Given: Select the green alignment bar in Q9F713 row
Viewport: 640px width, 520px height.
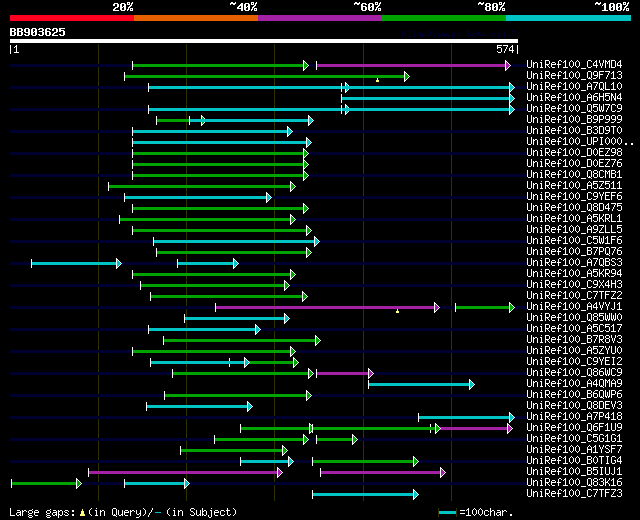Looking at the screenshot, I should [x=267, y=76].
